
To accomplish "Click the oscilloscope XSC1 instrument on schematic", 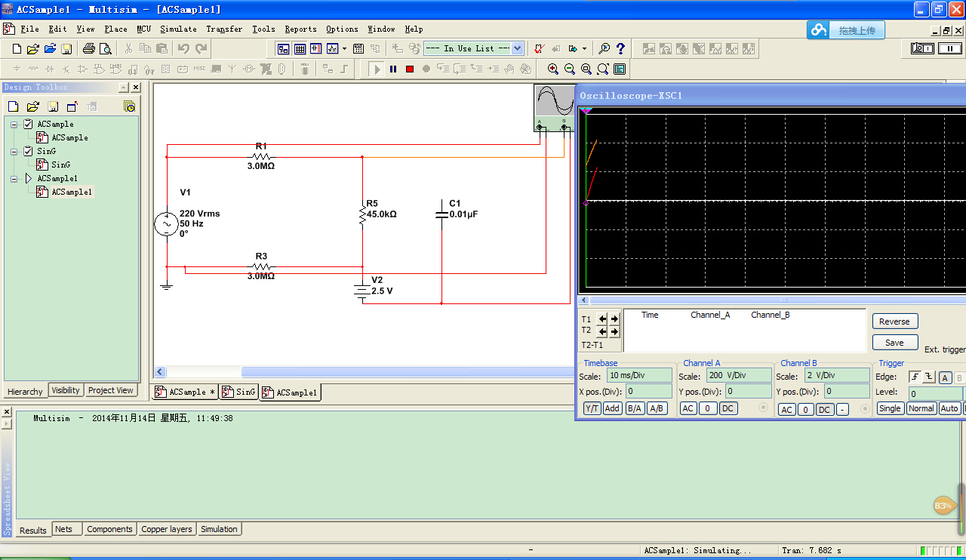I will 554,108.
